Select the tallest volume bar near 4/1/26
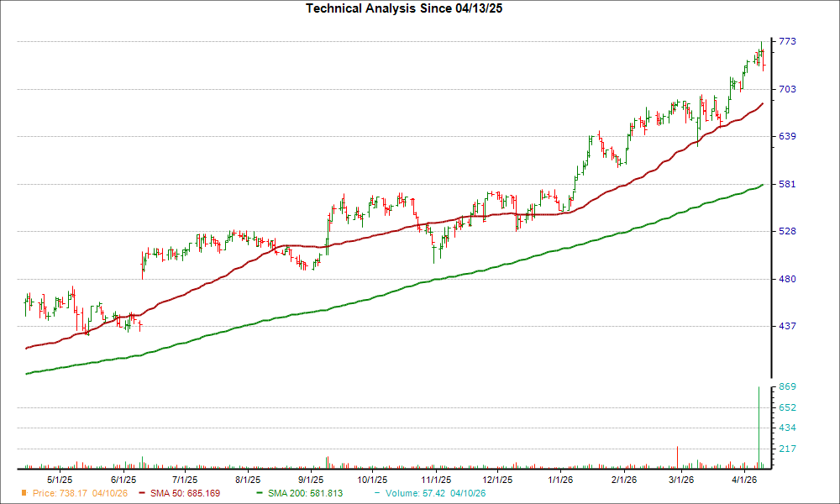Screen dimensions: 840x504 click(x=760, y=424)
